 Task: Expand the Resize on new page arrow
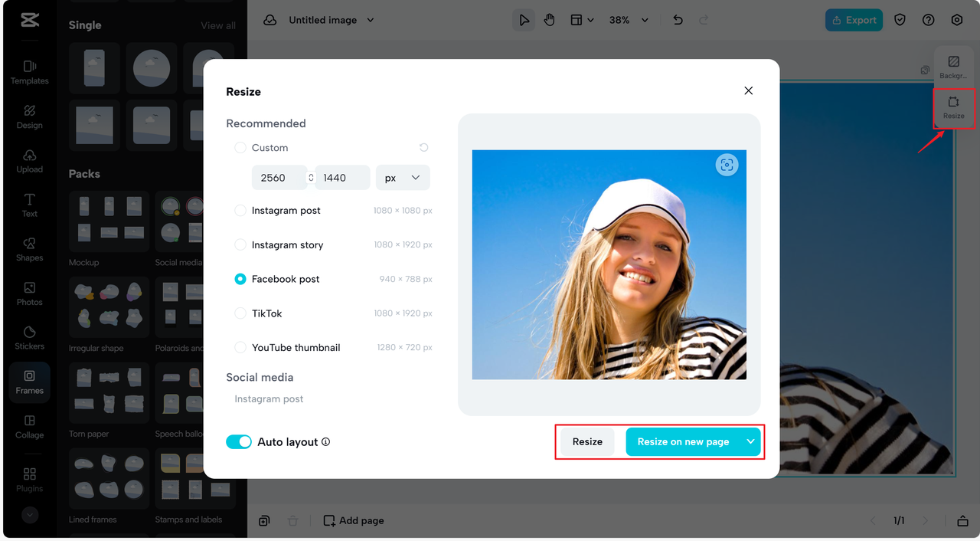[750, 441]
